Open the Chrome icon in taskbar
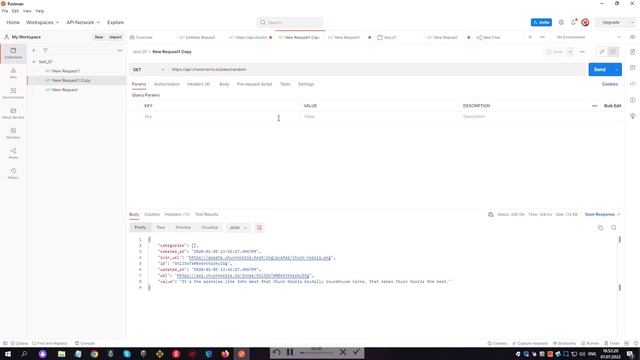Screen dimensions: 640x360 [x=94, y=354]
